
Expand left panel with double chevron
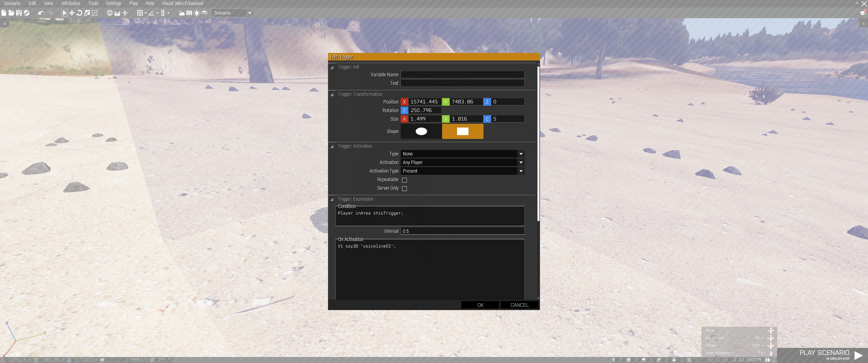click(x=5, y=24)
